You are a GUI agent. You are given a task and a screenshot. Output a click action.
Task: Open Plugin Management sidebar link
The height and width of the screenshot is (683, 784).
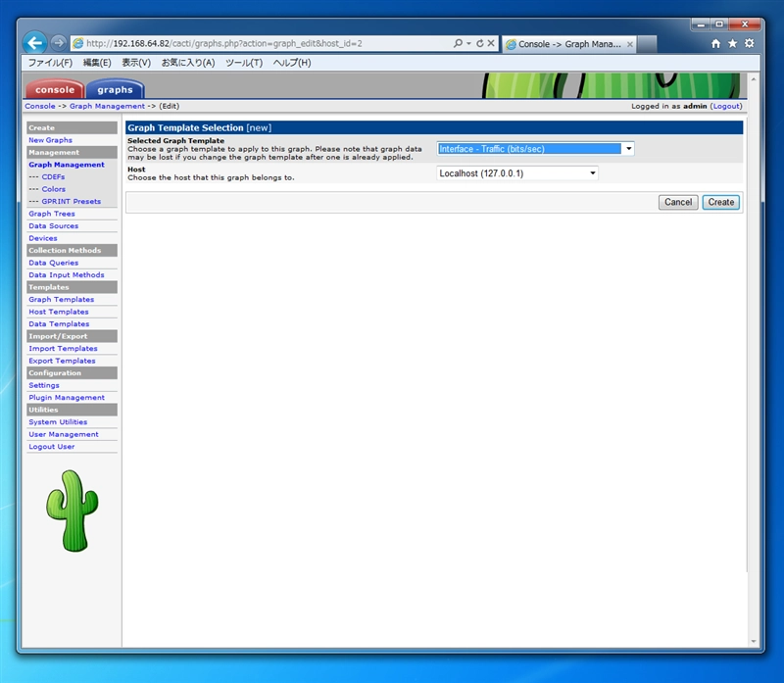[x=67, y=397]
